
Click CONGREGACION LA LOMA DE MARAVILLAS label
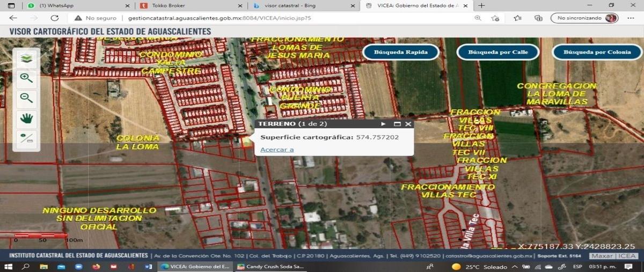(557, 94)
